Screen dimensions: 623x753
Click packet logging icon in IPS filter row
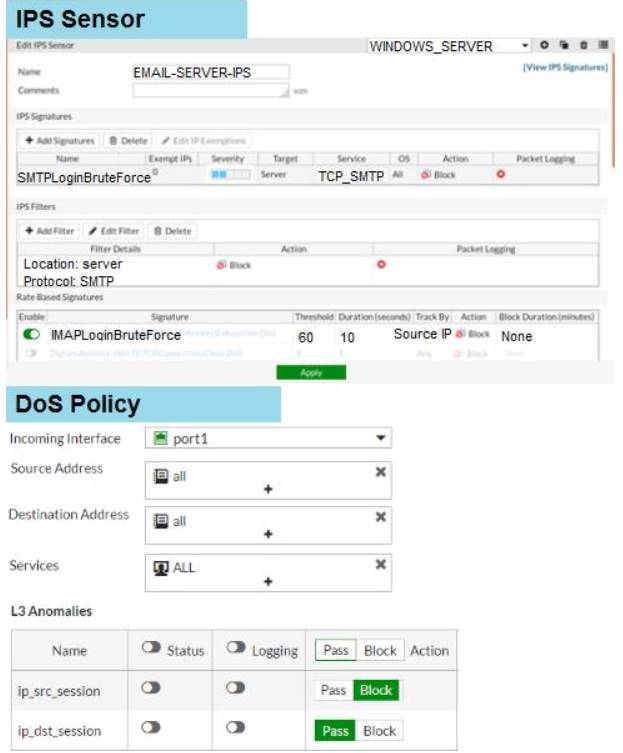point(381,265)
